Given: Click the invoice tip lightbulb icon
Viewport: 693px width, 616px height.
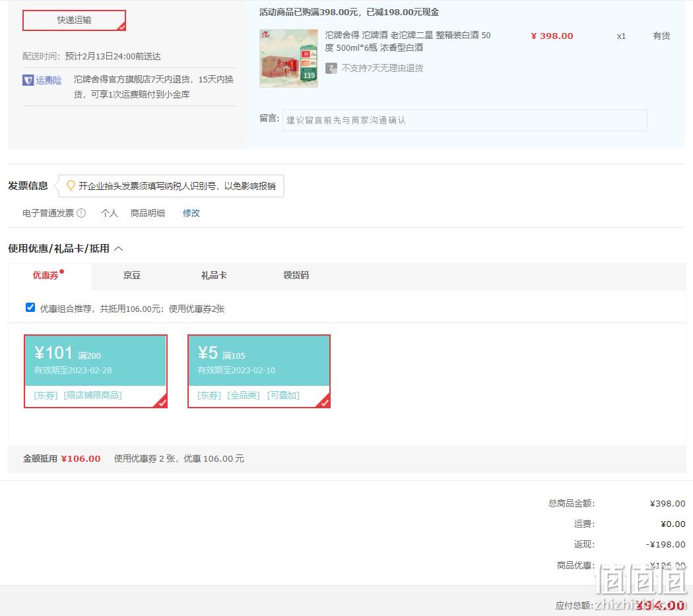Looking at the screenshot, I should 70,185.
